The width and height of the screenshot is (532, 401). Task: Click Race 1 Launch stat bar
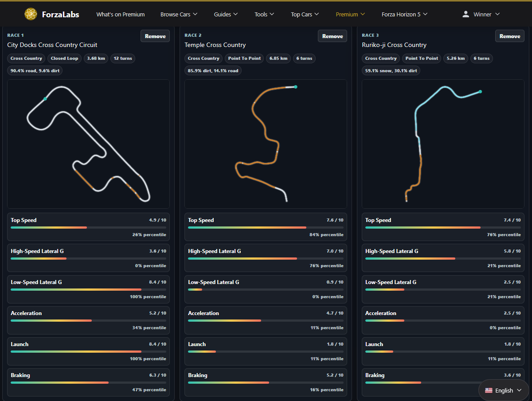click(89, 351)
